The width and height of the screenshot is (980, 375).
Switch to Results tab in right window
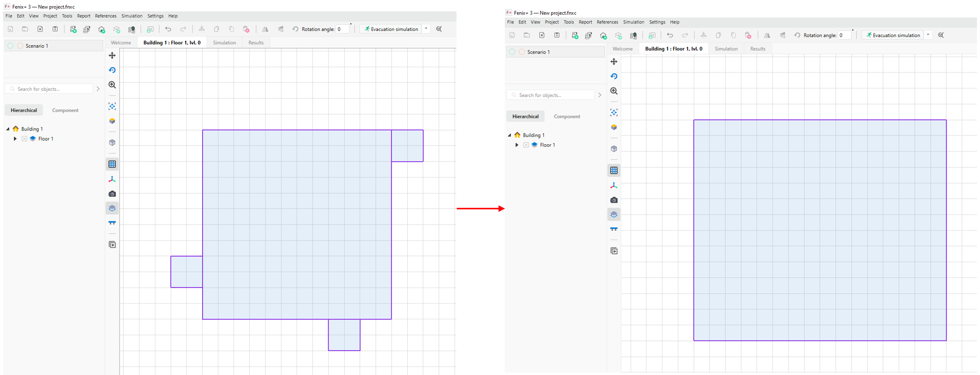tap(758, 49)
